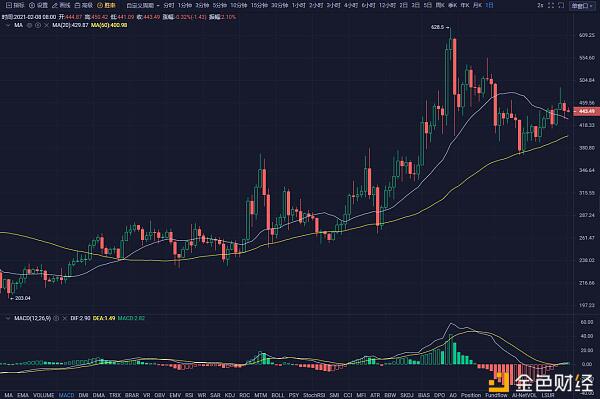Select the KDJ indicator tab
Screen dimensions: 600x399
click(230, 395)
